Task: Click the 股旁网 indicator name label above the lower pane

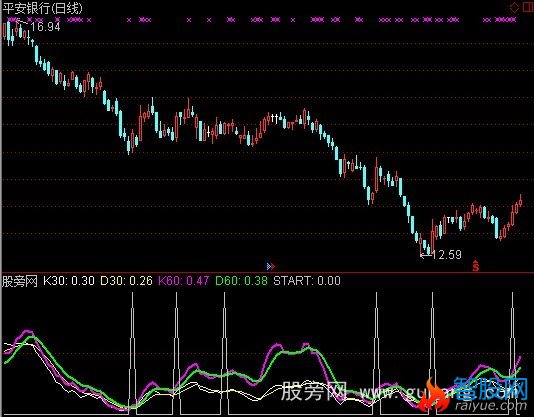Action: [20, 281]
